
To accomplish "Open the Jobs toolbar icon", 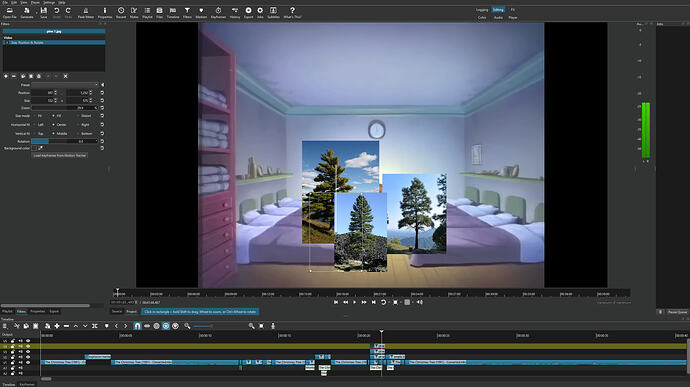I will coord(260,12).
